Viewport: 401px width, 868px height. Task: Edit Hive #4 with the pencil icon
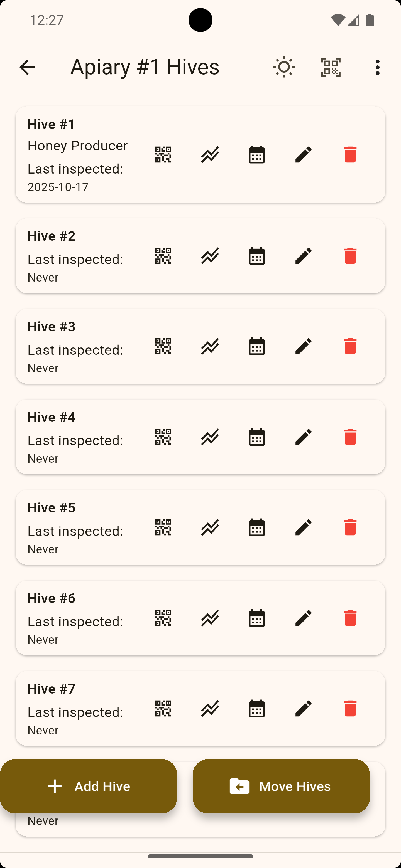[x=304, y=437]
